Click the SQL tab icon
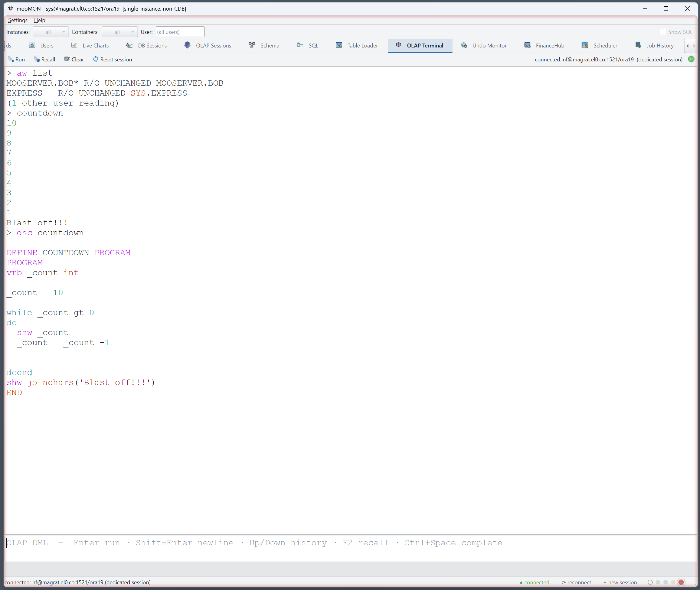The width and height of the screenshot is (700, 590). pos(300,45)
